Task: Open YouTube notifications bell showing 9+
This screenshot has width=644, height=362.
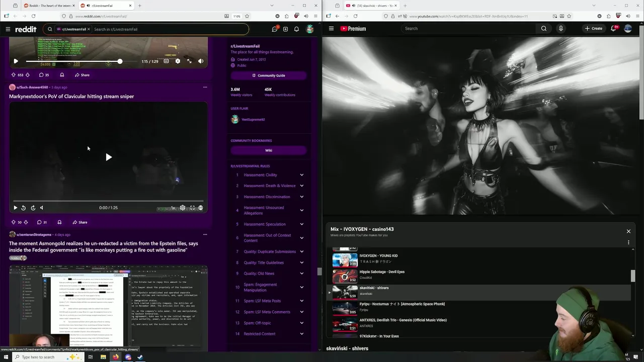Action: (x=613, y=29)
